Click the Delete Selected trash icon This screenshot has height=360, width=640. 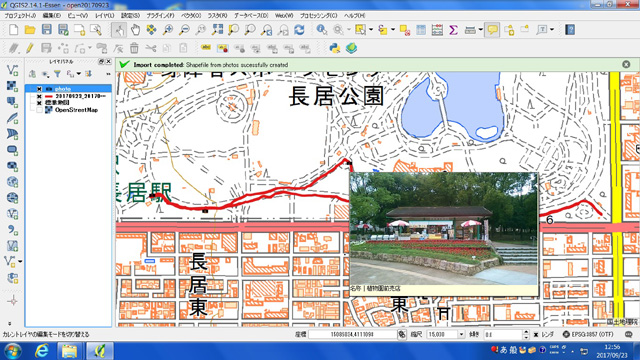[134, 48]
